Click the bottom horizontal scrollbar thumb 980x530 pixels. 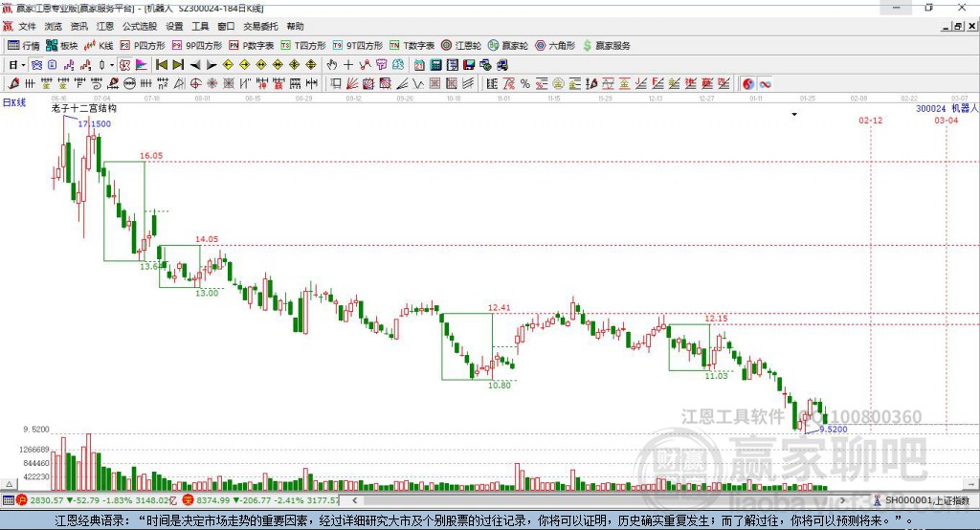pyautogui.click(x=598, y=500)
